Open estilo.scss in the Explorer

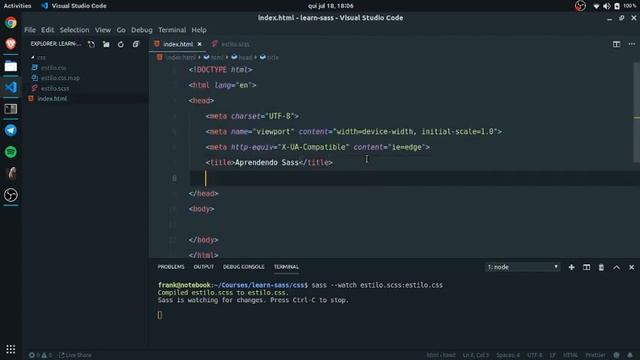(55, 88)
